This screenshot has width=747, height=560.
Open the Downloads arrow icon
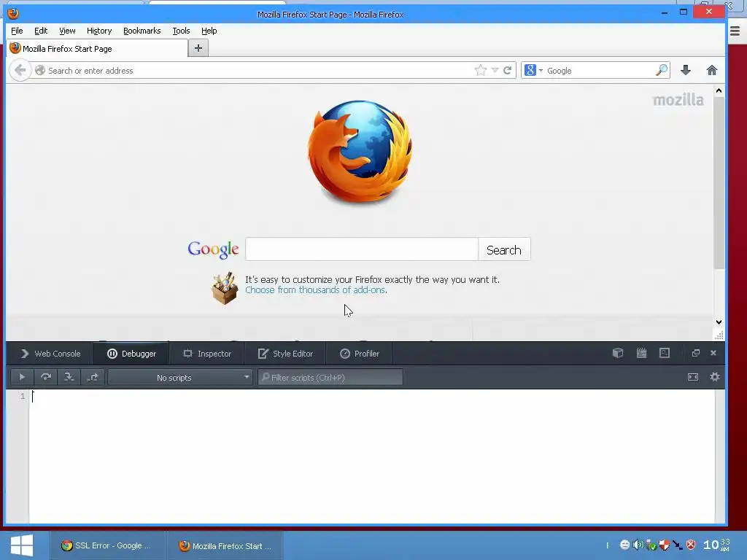pos(686,71)
